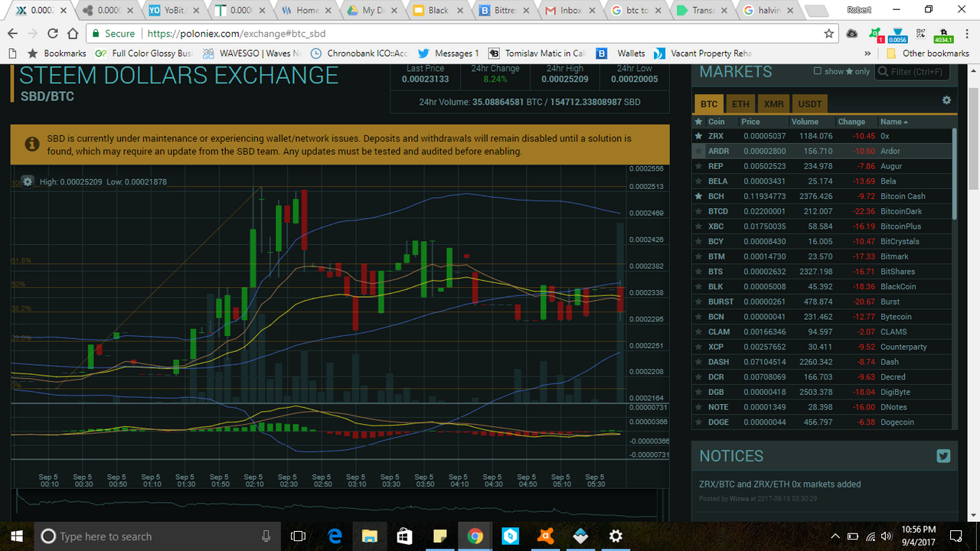Switch to the ETH markets tab
980x551 pixels.
click(x=740, y=104)
